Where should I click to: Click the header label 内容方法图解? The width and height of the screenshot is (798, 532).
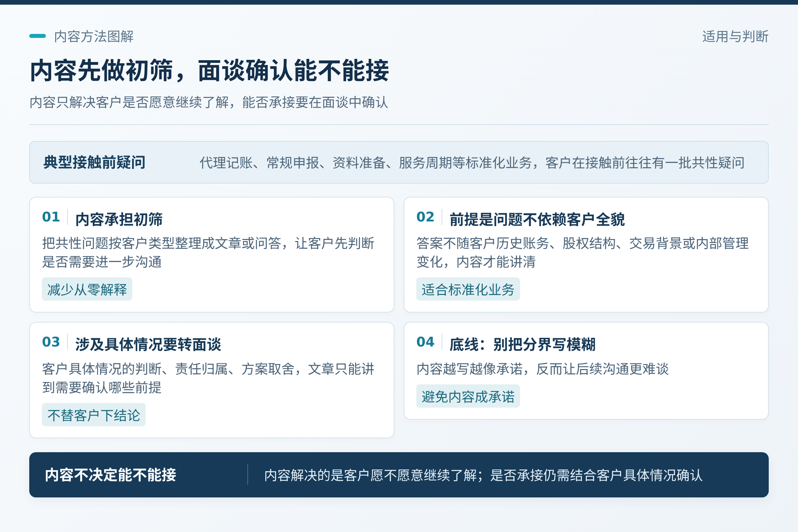click(x=94, y=36)
